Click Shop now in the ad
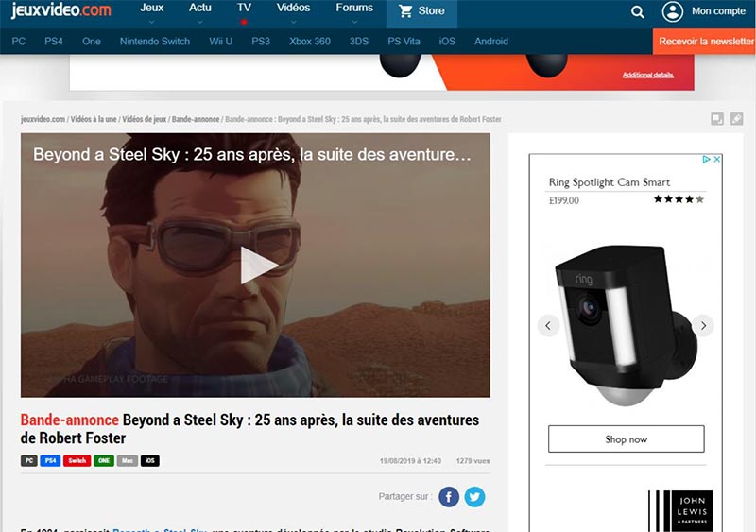Screen dimensions: 756x532 pos(626,438)
